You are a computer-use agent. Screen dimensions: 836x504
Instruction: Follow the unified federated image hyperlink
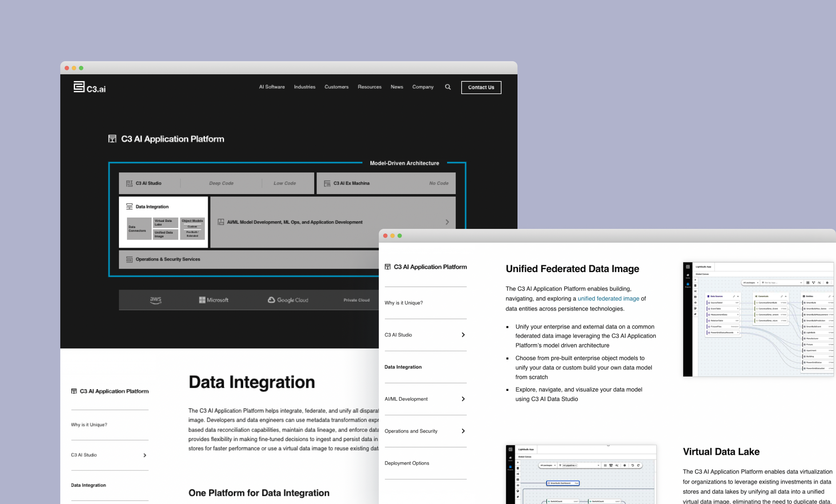click(x=608, y=299)
